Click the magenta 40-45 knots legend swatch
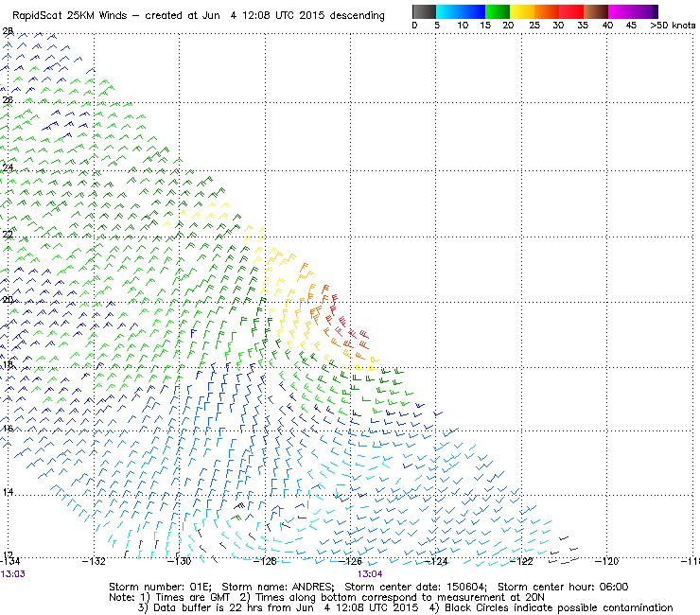The image size is (700, 615). point(621,11)
